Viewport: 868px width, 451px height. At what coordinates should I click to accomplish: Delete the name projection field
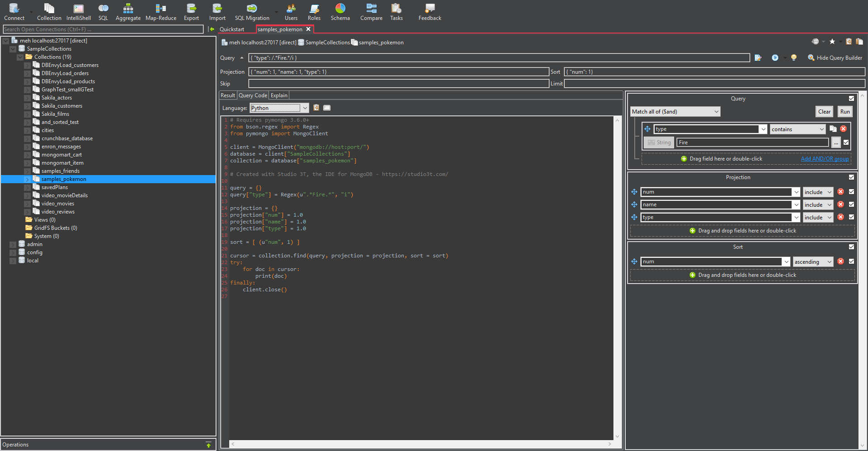point(840,204)
